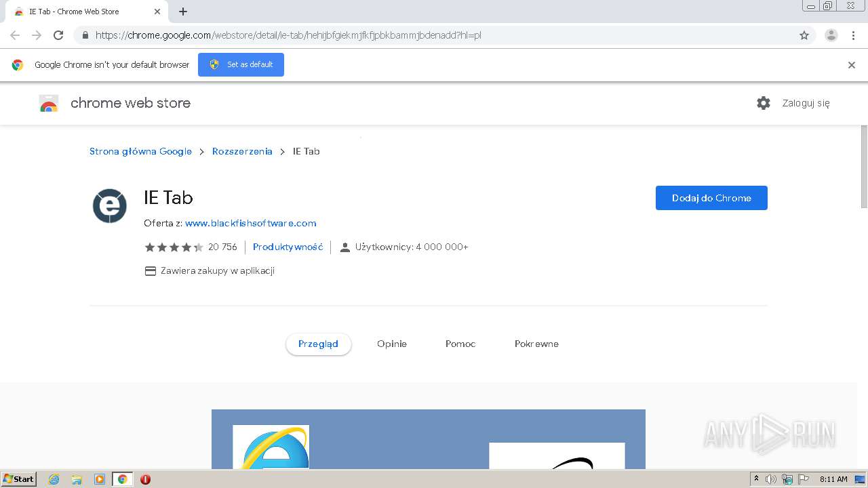Bookmark this page with the star
This screenshot has width=868, height=488.
[804, 35]
